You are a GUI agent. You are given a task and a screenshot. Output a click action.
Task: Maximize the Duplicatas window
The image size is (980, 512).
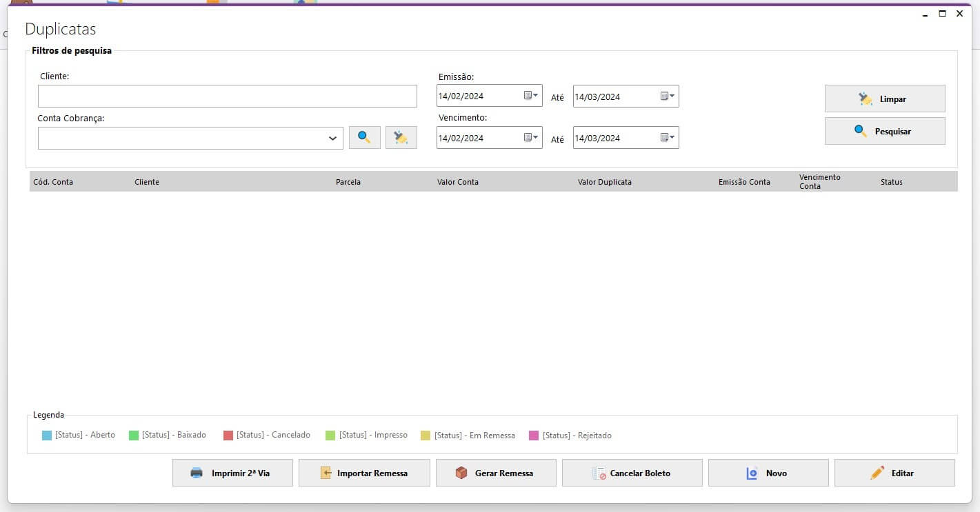click(942, 14)
